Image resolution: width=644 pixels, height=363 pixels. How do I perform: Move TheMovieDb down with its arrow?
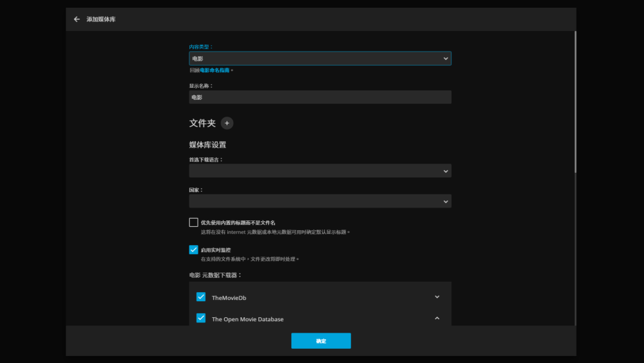tap(437, 297)
